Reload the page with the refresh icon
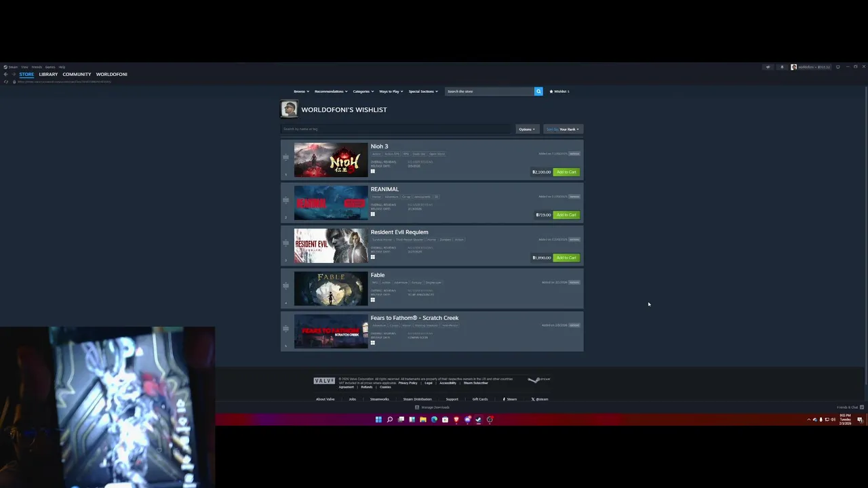The width and height of the screenshot is (868, 488). tap(5, 81)
